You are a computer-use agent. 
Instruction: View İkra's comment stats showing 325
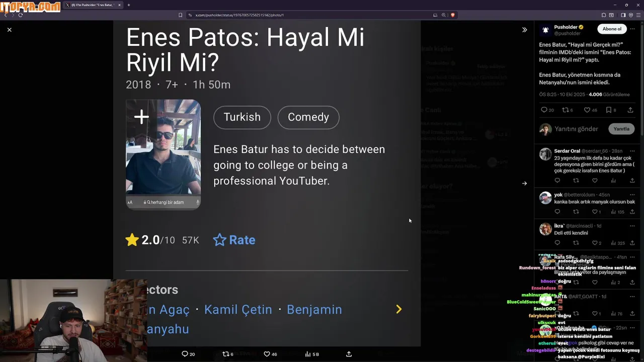617,243
